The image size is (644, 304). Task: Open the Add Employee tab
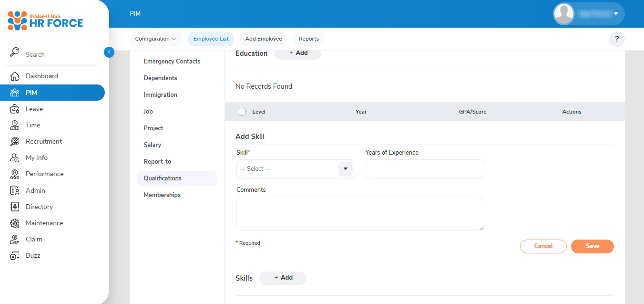coord(264,39)
